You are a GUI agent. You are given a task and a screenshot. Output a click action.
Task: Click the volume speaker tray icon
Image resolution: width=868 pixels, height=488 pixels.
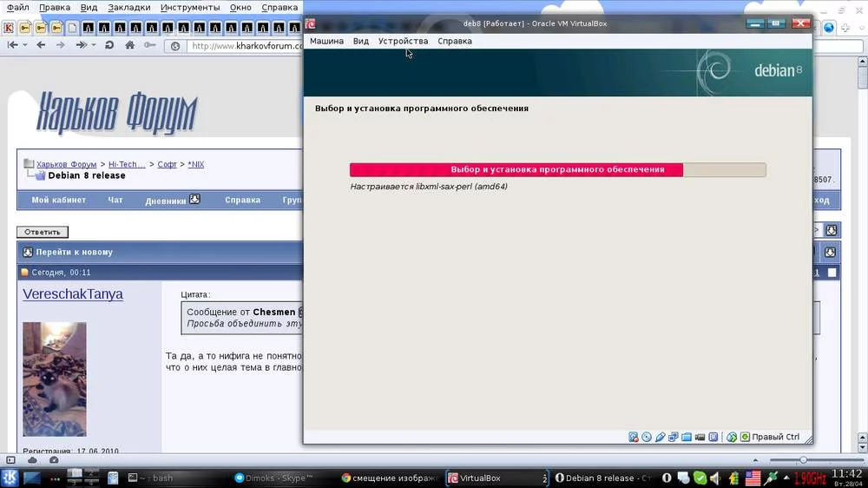tap(715, 478)
